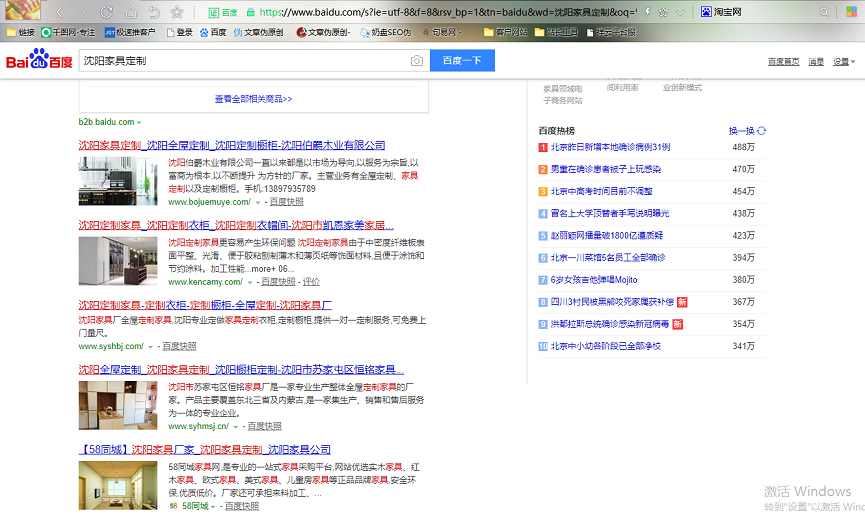Open 百度快照 for syshbj.com result
The image size is (865, 524).
179,346
